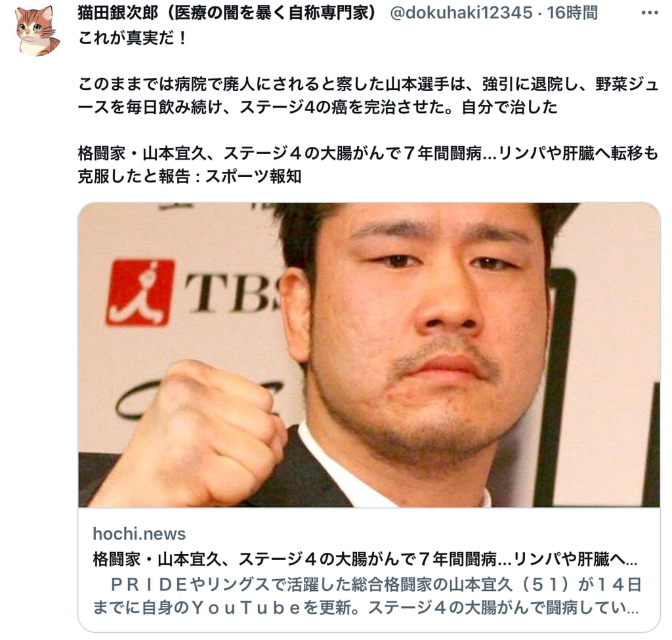Image resolution: width=672 pixels, height=640 pixels.
Task: Click the tweet line これが真実だ！
Action: pos(133,38)
